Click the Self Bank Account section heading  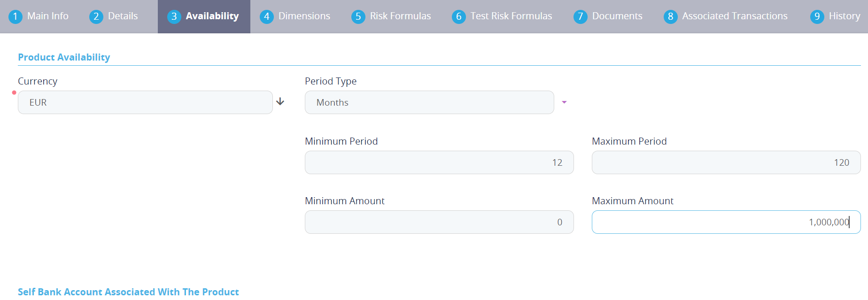128,292
